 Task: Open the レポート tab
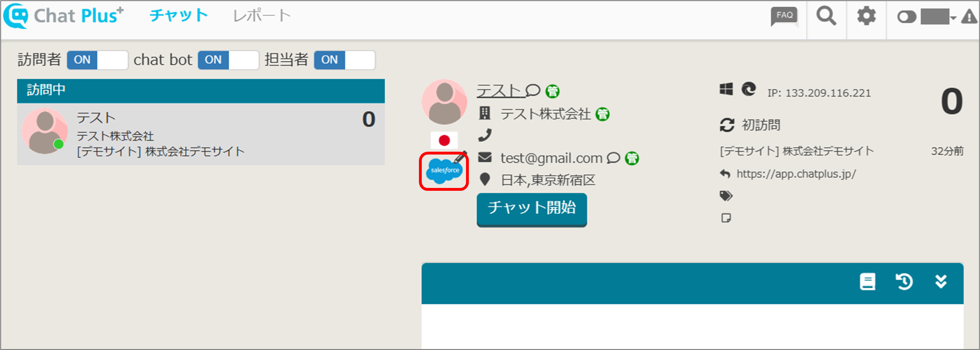(x=262, y=16)
